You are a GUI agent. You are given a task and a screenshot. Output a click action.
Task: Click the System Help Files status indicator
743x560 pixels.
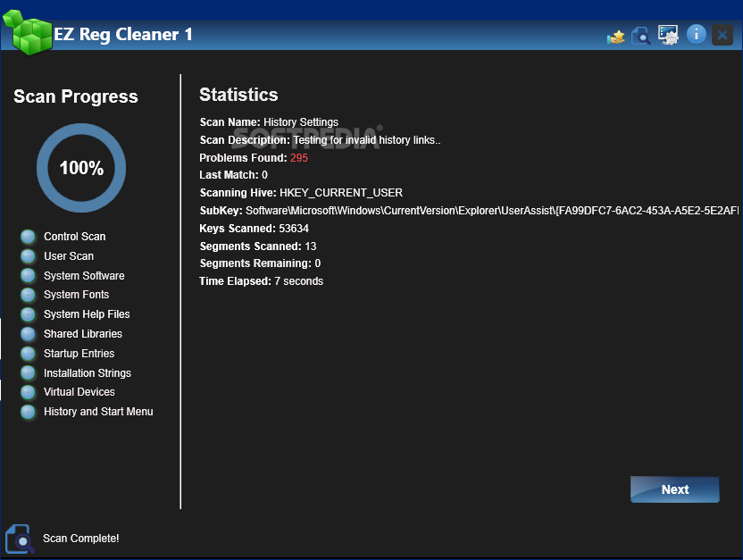28,314
